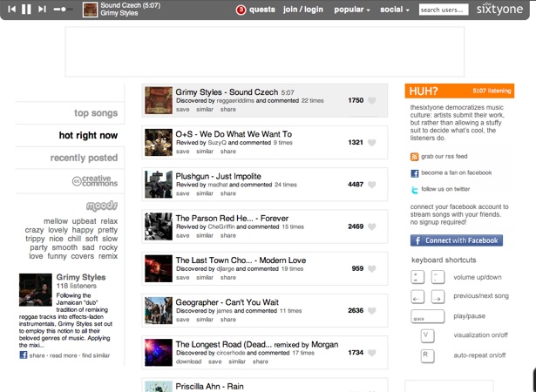Adjust the volume slider in the player bar

64,10
